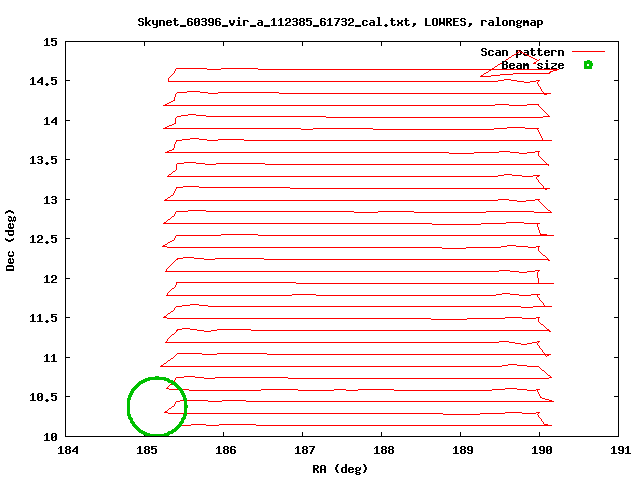Click the red scan pattern legend line
The height and width of the screenshot is (480, 640).
(x=588, y=52)
